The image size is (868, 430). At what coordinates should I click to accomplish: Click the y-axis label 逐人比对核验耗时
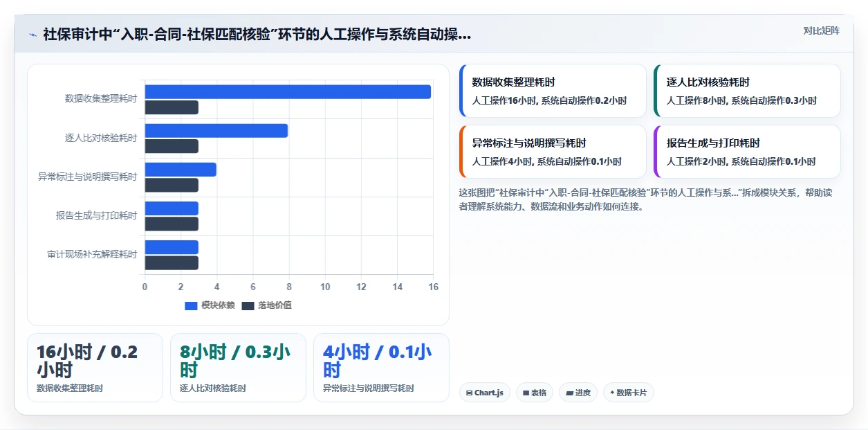[101, 138]
